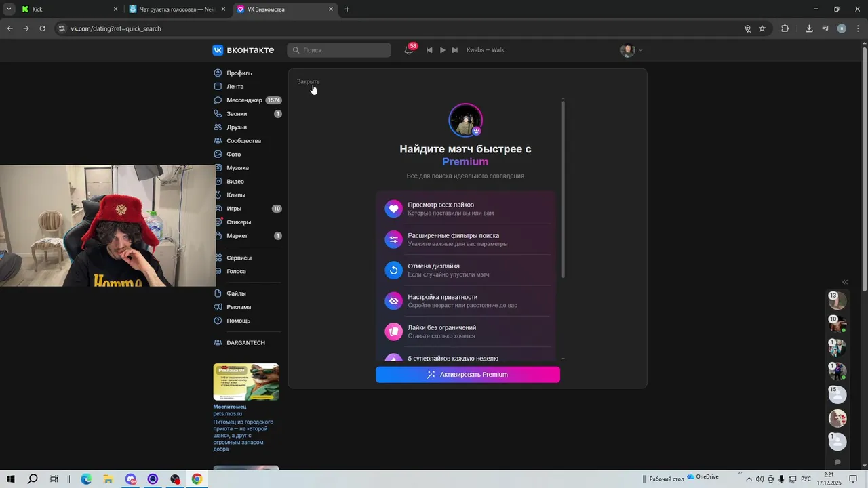Click Расширенные фильтры поиска sliders icon
This screenshot has height=488, width=868.
click(394, 239)
